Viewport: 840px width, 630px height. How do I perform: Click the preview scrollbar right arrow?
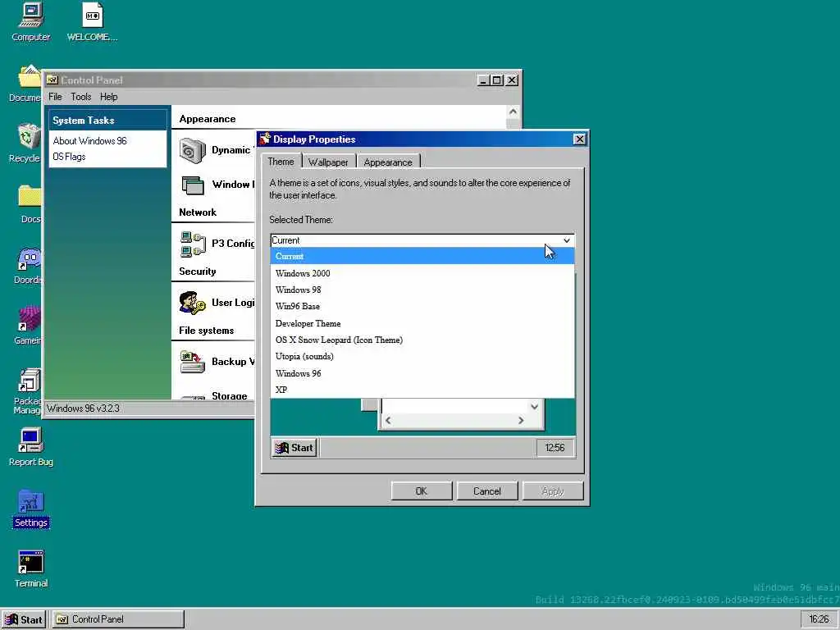[x=521, y=421]
